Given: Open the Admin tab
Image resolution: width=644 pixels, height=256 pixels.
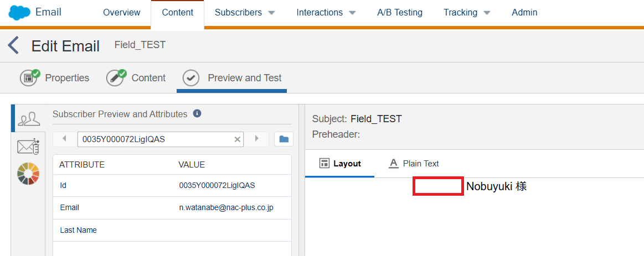Looking at the screenshot, I should point(524,13).
